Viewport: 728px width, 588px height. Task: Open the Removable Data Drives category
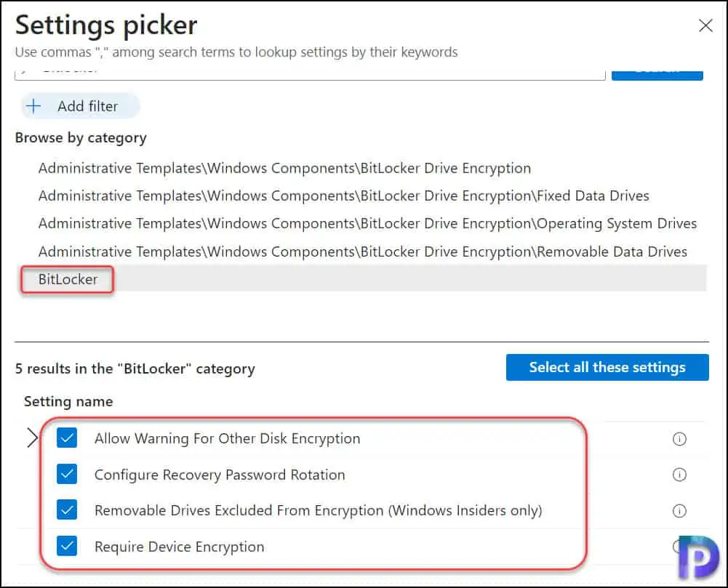coord(363,251)
